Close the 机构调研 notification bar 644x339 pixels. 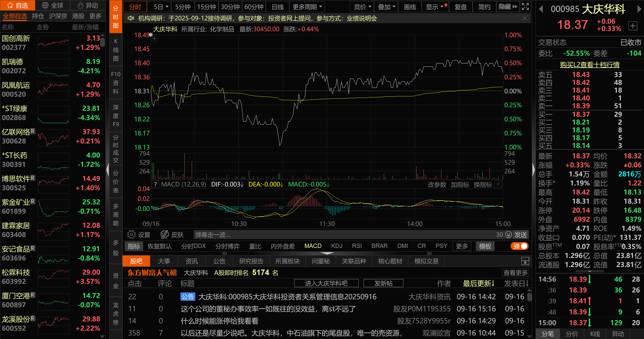tap(525, 18)
